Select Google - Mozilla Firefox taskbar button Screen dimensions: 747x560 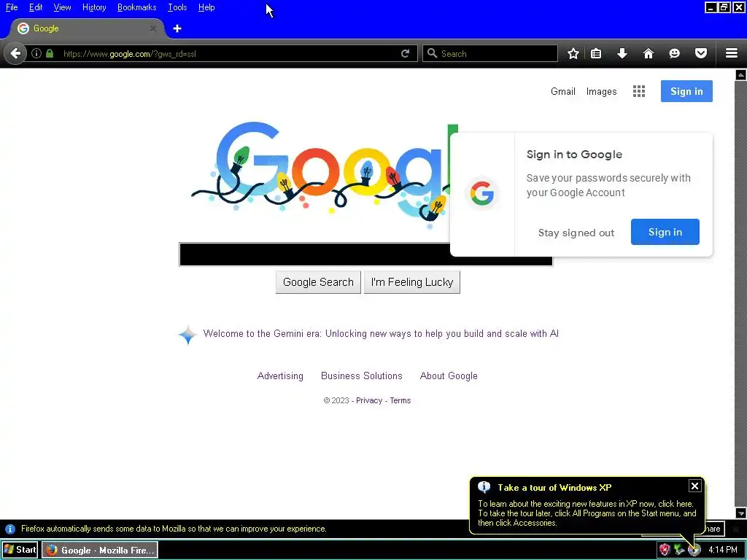(x=99, y=550)
